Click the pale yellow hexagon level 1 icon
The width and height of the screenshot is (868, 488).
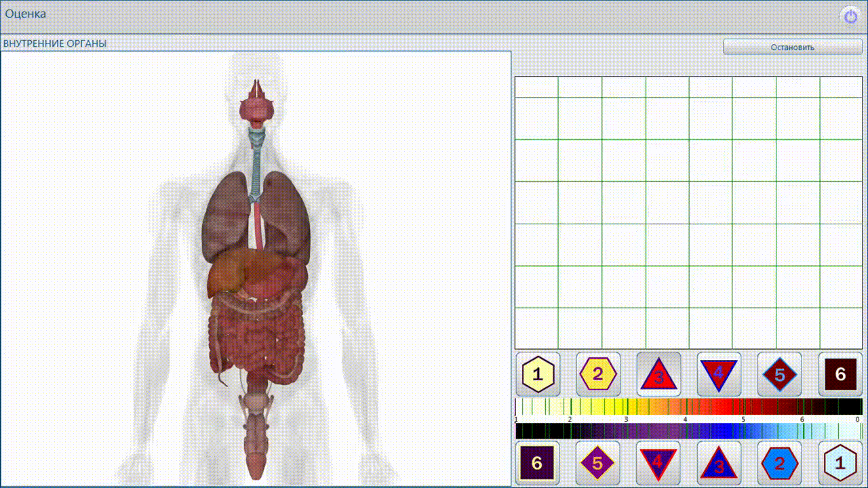pos(538,374)
